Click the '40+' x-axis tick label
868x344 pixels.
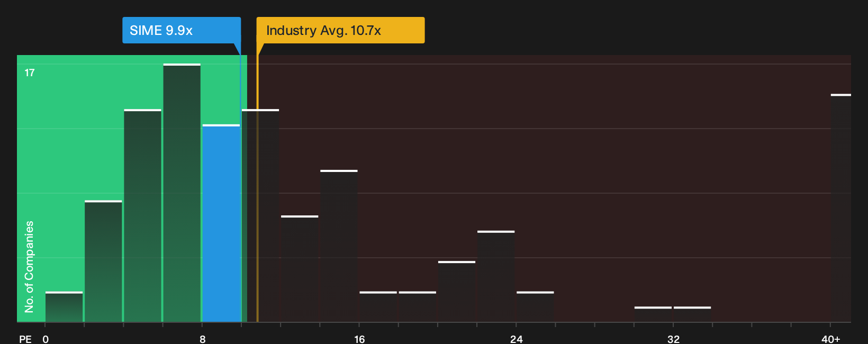click(x=831, y=339)
